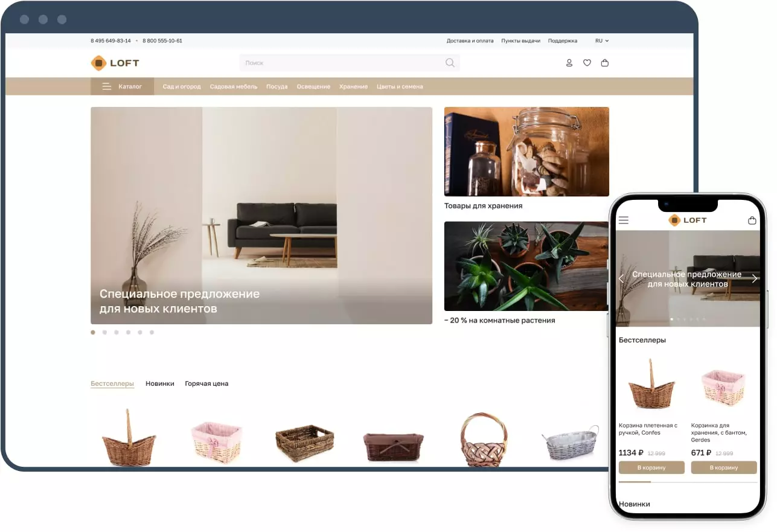Viewport: 777px width, 532px height.
Task: Click Бестселлеры heading on phone
Action: click(x=642, y=340)
